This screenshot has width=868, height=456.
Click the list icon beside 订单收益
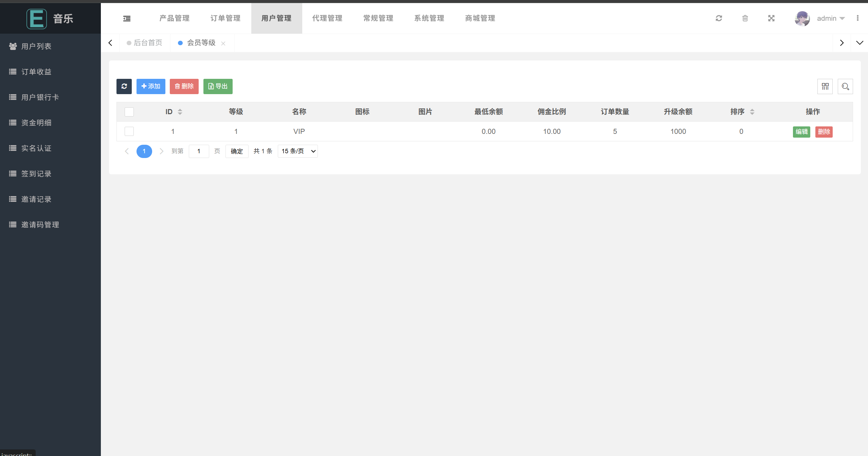coord(13,72)
